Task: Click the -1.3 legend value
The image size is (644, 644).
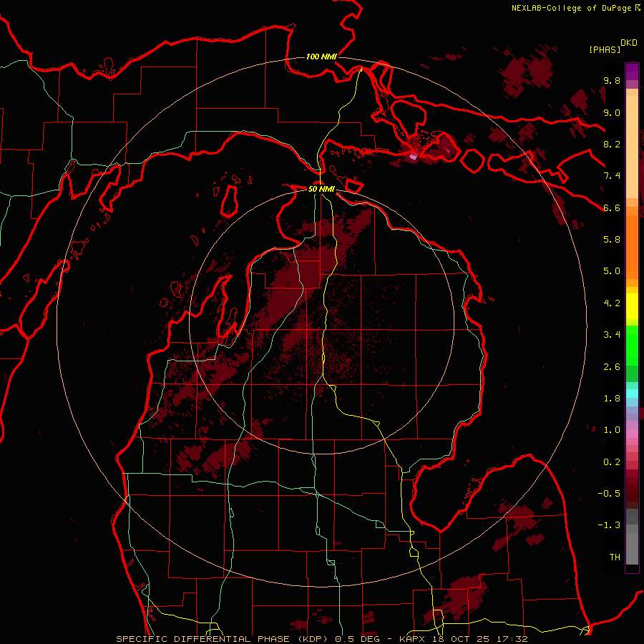Action: pyautogui.click(x=609, y=525)
